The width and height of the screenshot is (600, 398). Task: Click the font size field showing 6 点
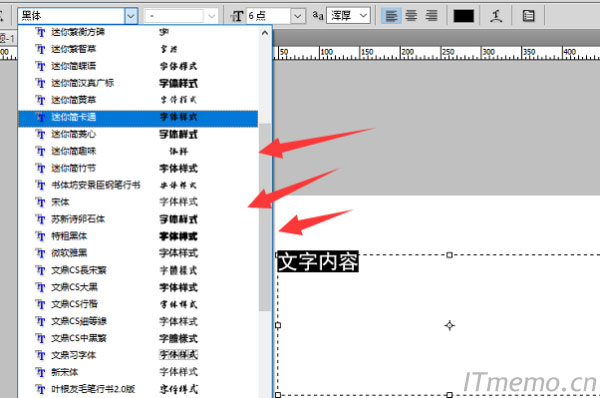[x=269, y=16]
